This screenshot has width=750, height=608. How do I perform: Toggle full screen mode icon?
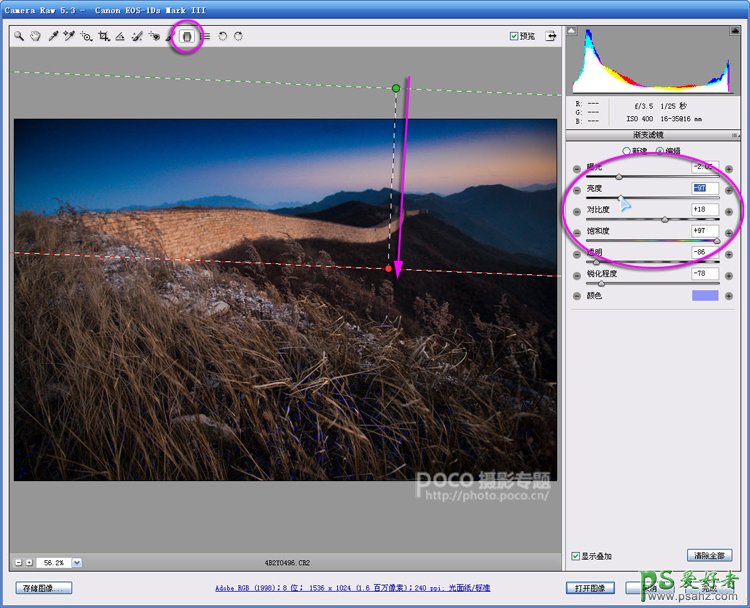pos(550,36)
